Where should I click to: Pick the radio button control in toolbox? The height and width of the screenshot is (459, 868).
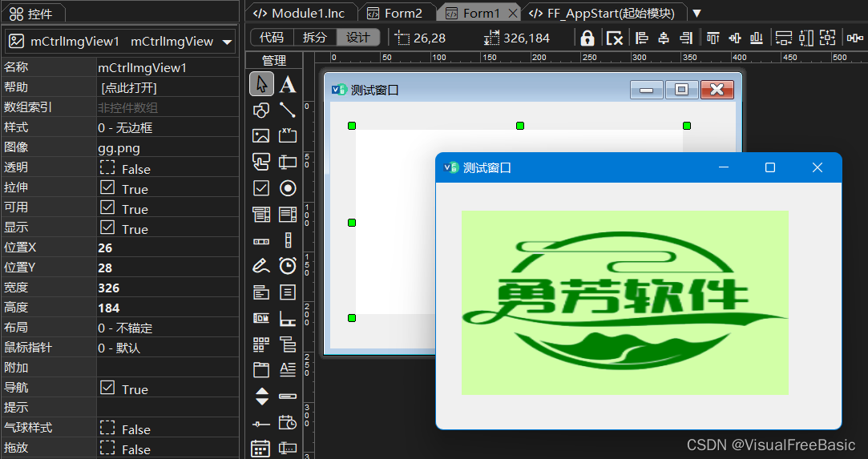point(287,188)
